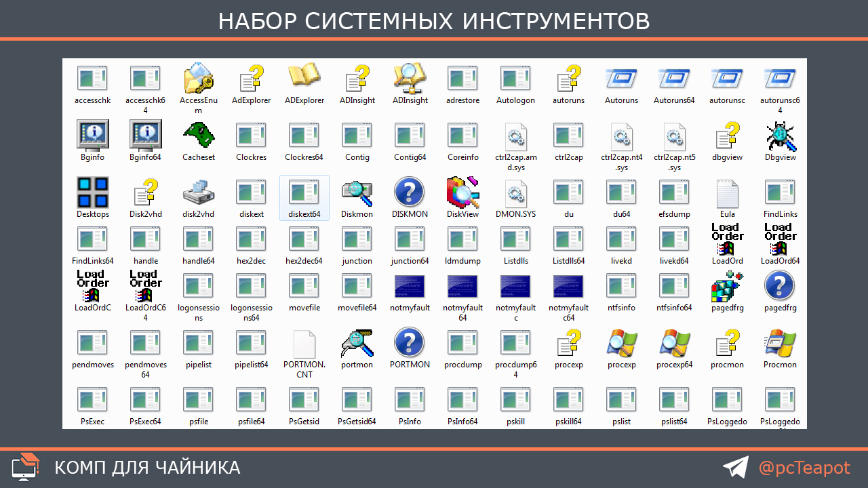
Task: Open the DiskView icon
Action: 463,192
